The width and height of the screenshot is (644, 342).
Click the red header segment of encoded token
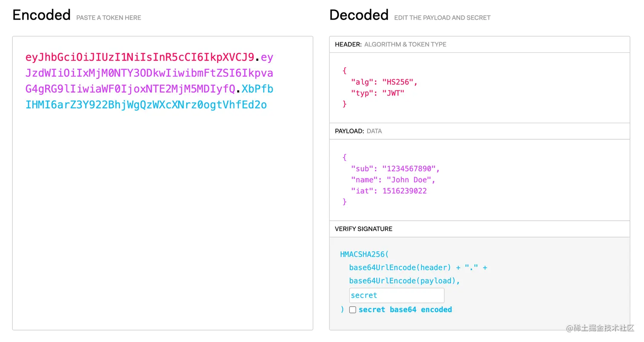[x=140, y=57]
